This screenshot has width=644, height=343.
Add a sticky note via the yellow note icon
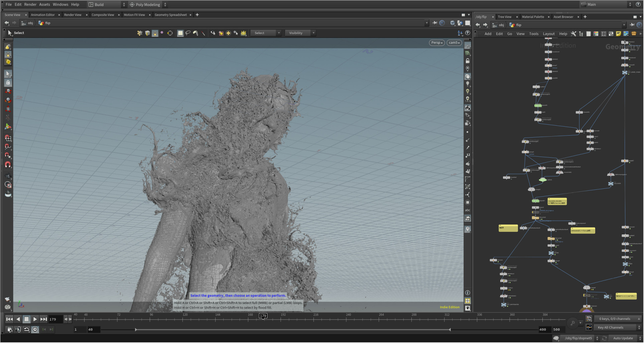pyautogui.click(x=618, y=34)
